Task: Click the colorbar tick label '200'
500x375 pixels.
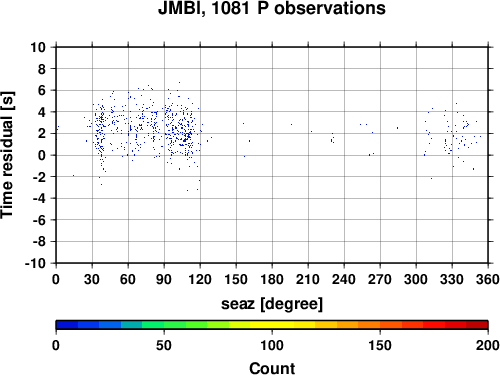Action: [488, 345]
